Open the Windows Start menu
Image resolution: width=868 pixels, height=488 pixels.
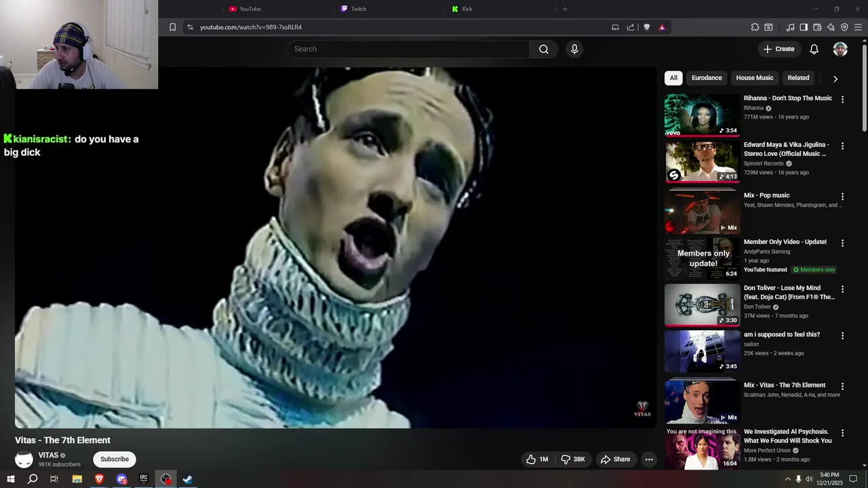[10, 479]
